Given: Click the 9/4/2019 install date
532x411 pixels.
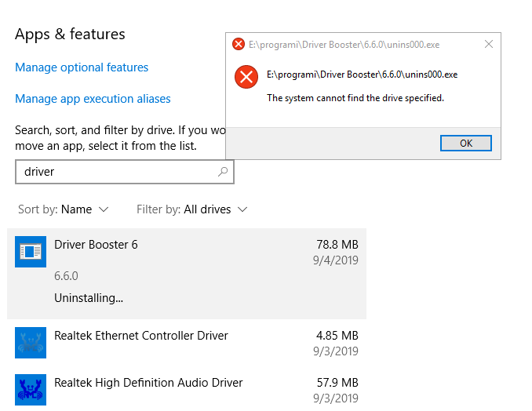Looking at the screenshot, I should [336, 260].
